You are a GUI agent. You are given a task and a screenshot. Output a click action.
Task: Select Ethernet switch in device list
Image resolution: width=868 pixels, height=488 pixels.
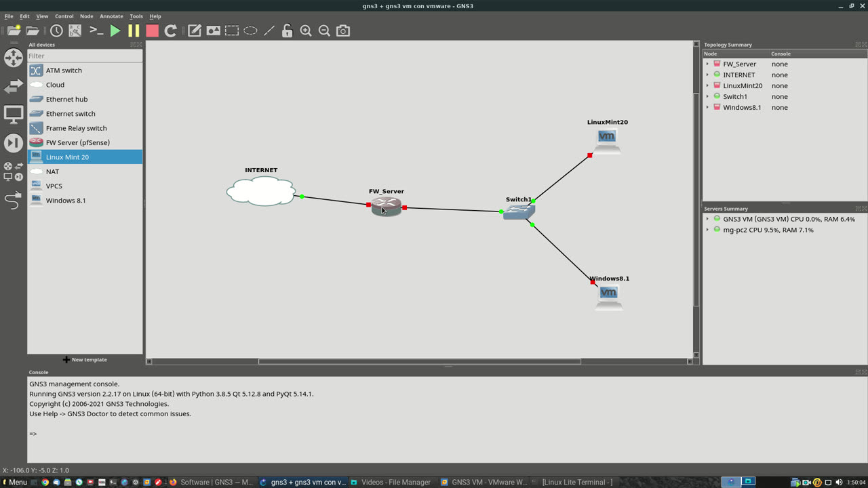click(x=85, y=114)
